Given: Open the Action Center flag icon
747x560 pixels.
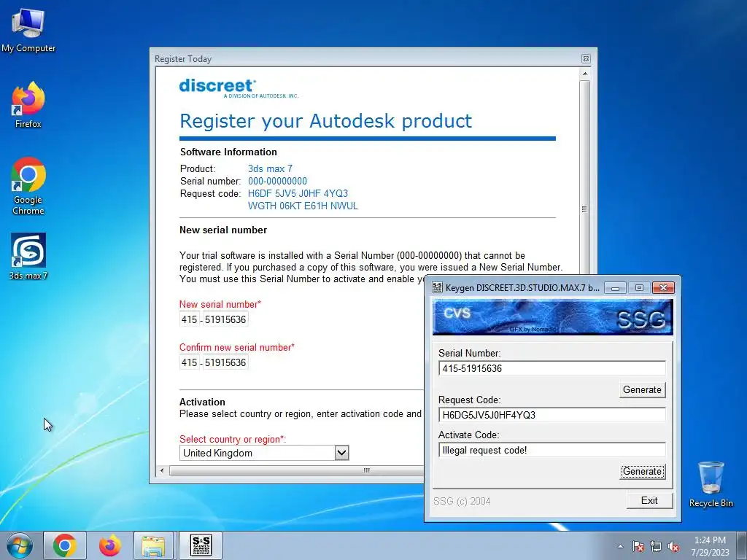Looking at the screenshot, I should click(638, 546).
